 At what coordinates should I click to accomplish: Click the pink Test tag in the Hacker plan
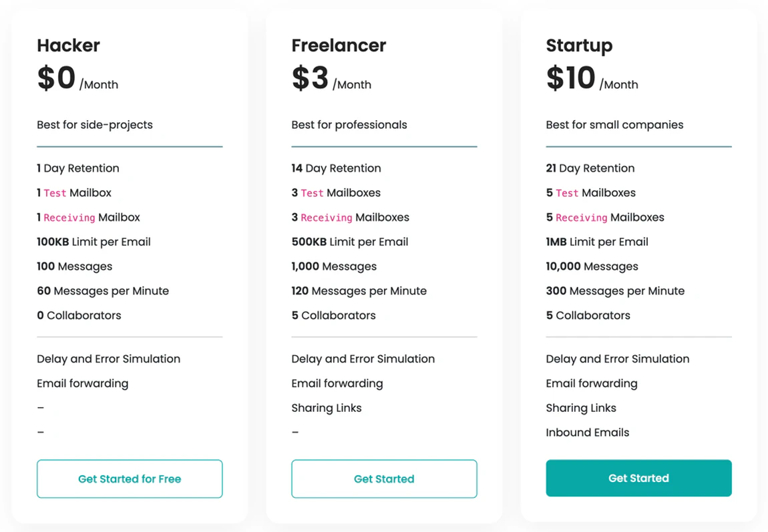pos(55,193)
